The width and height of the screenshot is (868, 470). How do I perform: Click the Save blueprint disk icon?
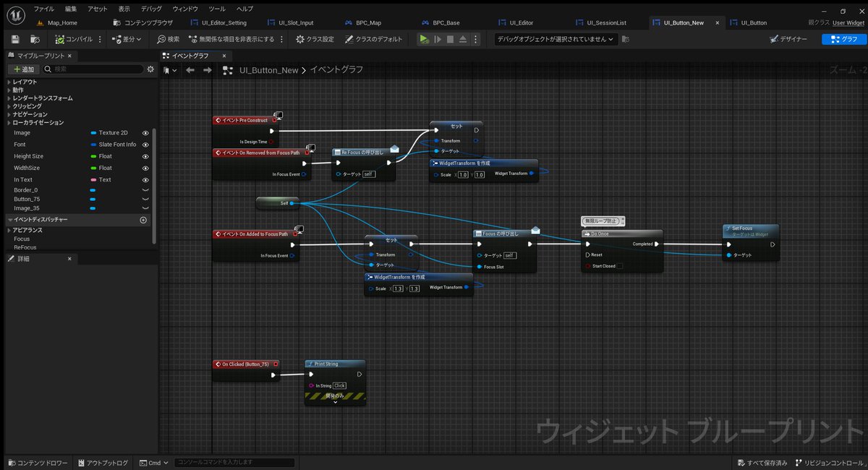click(x=15, y=39)
